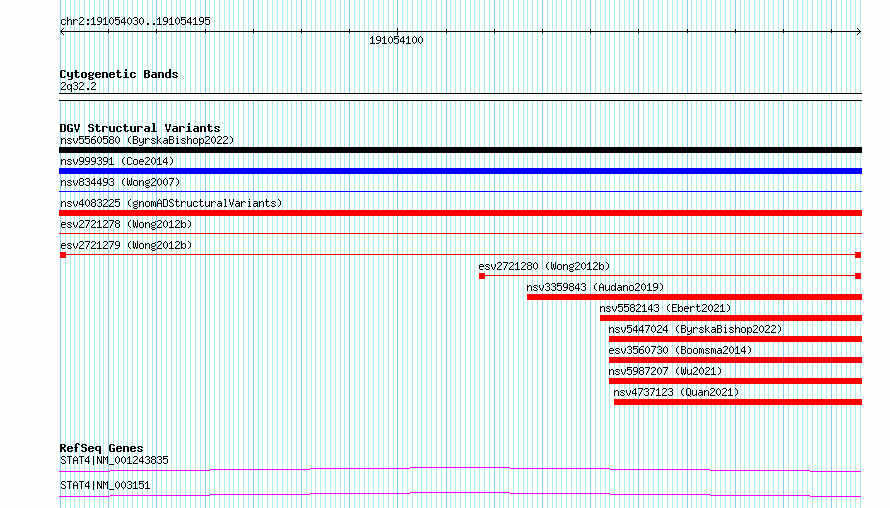Image resolution: width=890 pixels, height=508 pixels.
Task: Select the black nsv5560580 variant bar
Action: click(x=460, y=150)
